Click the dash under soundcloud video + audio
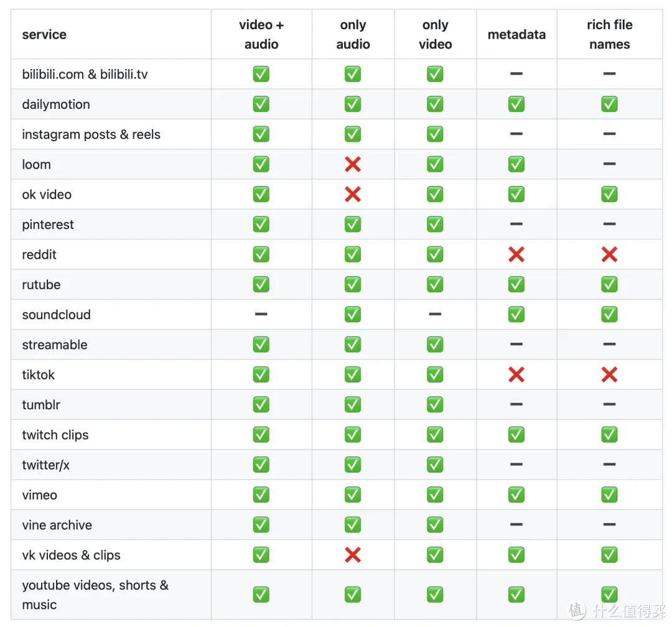The height and width of the screenshot is (627, 672). [x=261, y=314]
